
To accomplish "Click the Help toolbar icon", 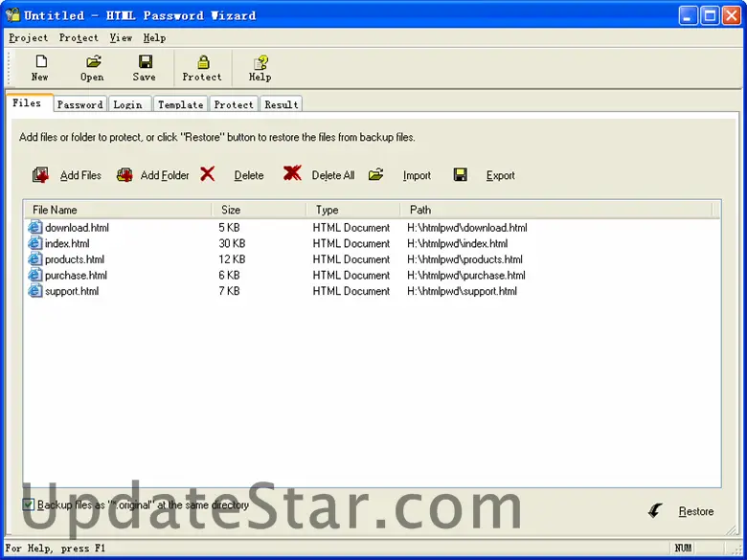I will coord(260,62).
